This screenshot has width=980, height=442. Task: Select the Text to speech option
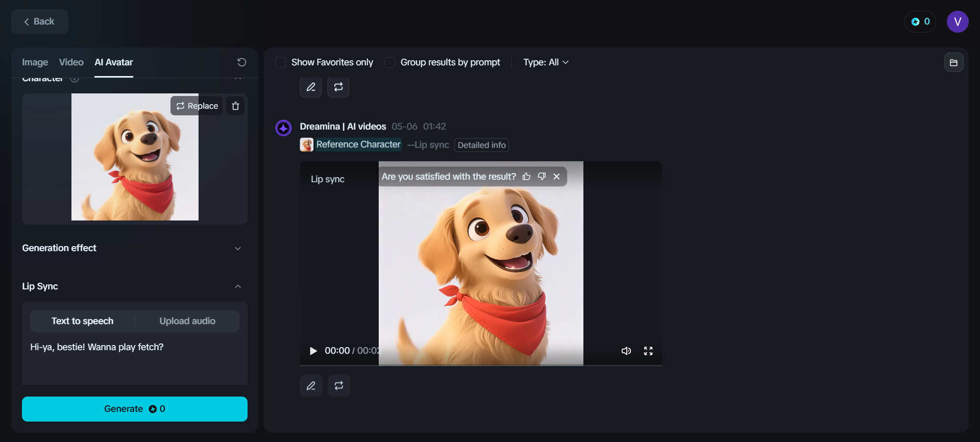pos(83,321)
